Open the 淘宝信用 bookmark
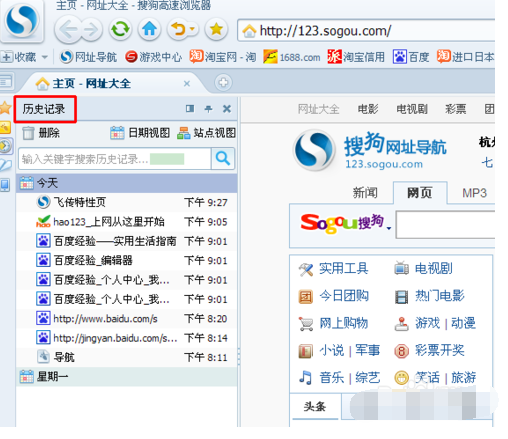The width and height of the screenshot is (508, 439). (356, 57)
